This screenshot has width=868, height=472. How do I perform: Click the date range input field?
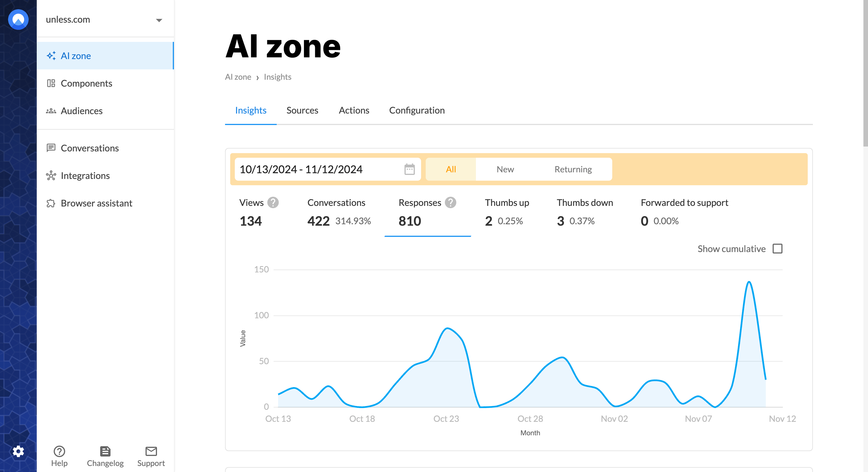[328, 169]
